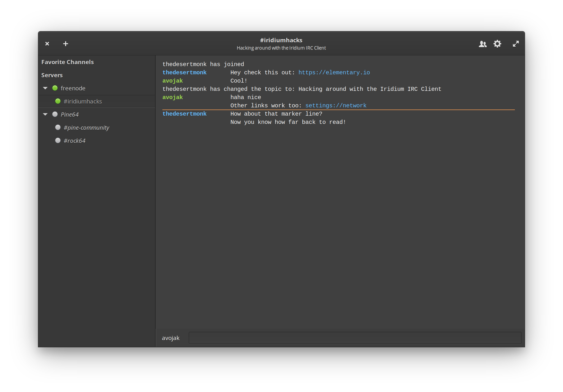Open the https://elementary.io link

(334, 73)
